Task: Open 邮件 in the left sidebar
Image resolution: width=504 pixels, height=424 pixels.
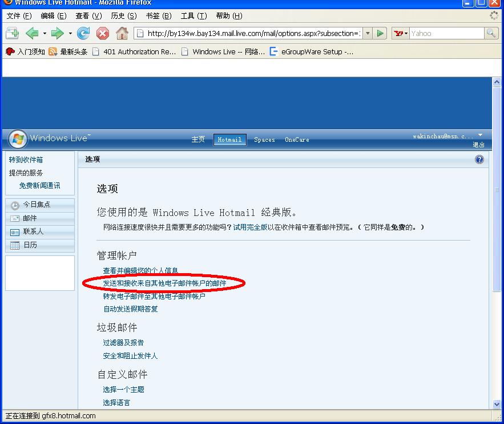Action: (40, 218)
